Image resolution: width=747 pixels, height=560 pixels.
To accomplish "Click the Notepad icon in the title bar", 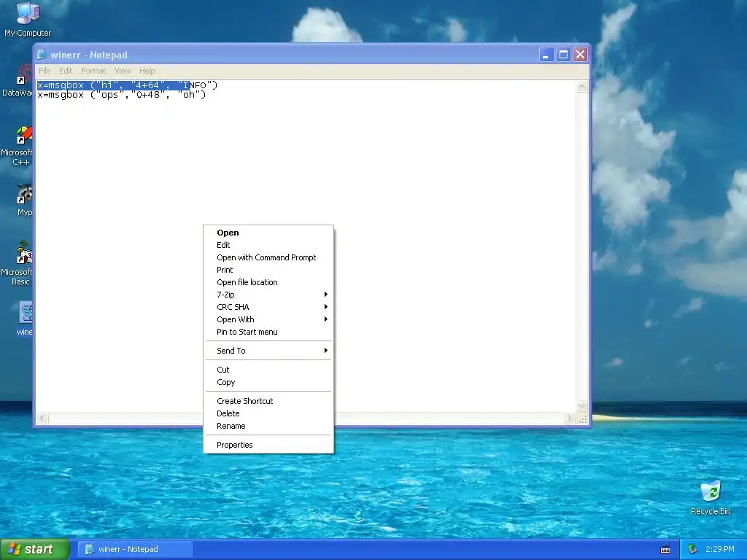I will (42, 54).
